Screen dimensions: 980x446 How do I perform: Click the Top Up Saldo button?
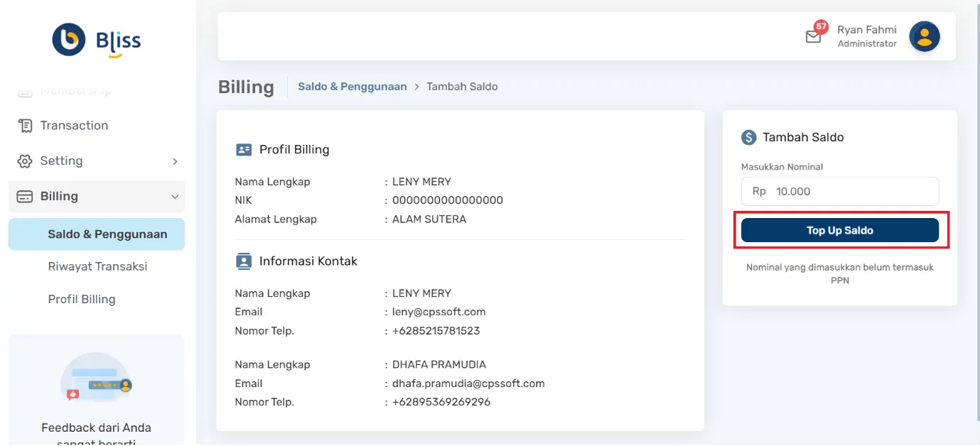tap(840, 229)
